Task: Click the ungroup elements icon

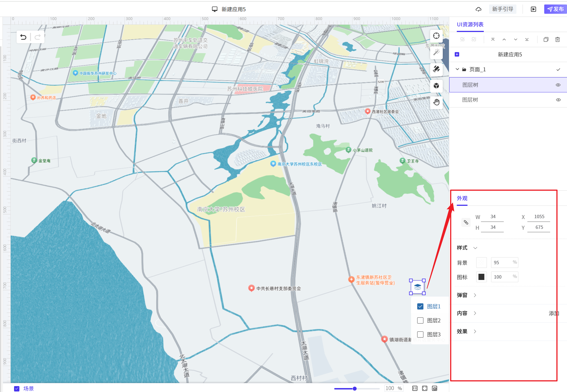Action: 474,40
